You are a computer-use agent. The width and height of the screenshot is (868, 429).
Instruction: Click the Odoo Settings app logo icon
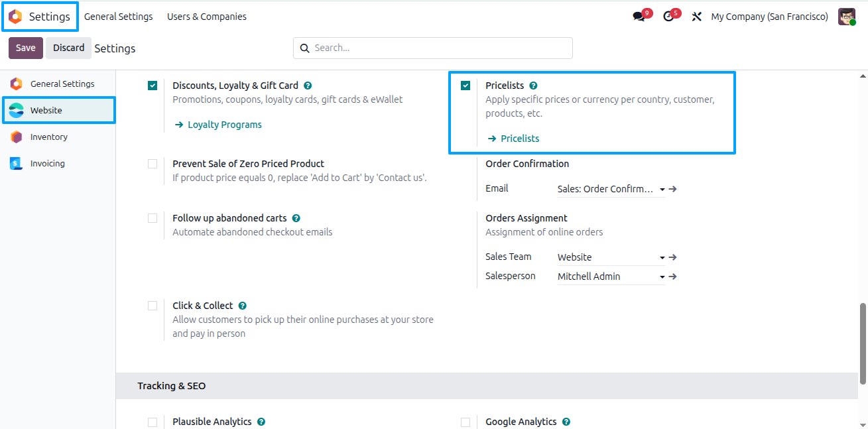point(15,17)
